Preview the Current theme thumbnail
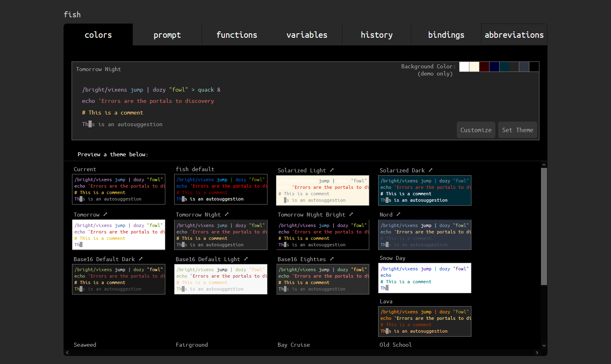Viewport: 611px width, 364px height. 119,189
